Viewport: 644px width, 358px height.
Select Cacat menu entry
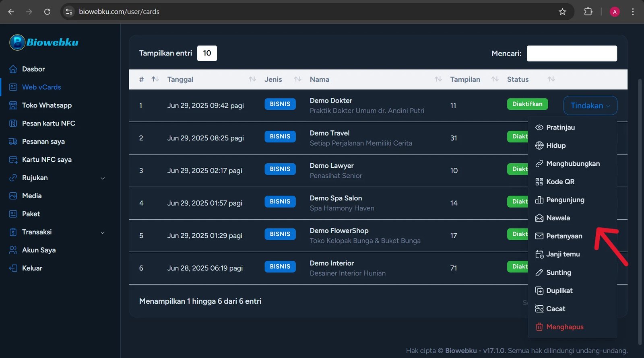point(572,309)
